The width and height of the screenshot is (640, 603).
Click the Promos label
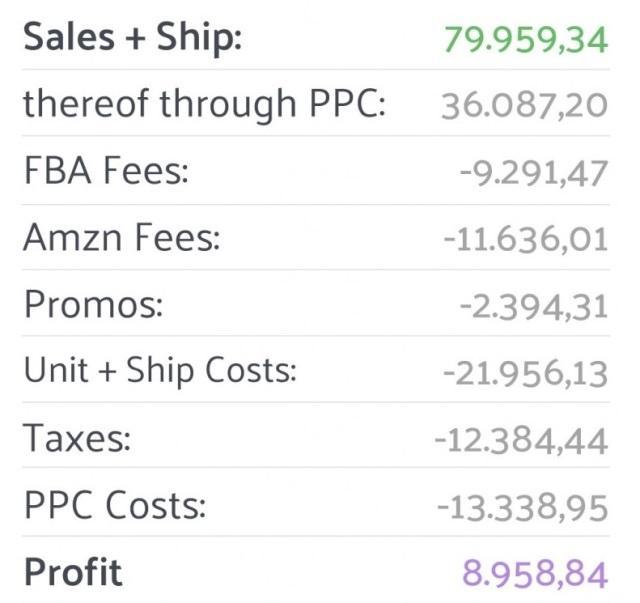click(x=93, y=305)
